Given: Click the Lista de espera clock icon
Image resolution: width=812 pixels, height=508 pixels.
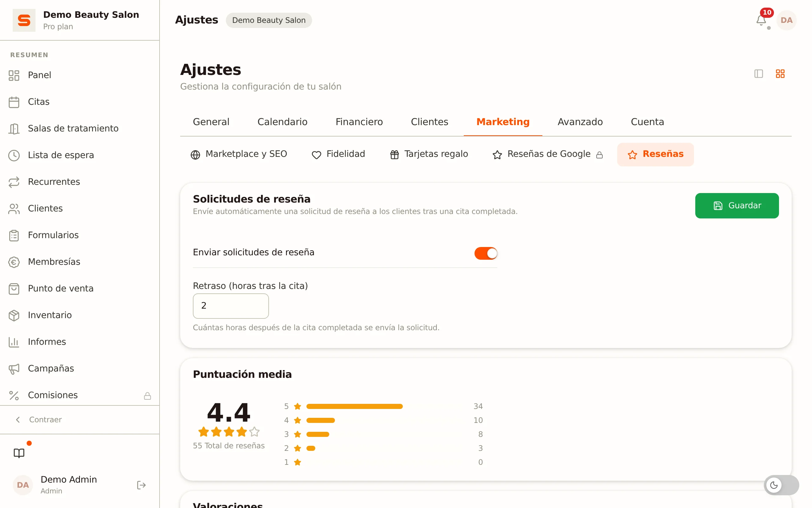Looking at the screenshot, I should (x=14, y=155).
